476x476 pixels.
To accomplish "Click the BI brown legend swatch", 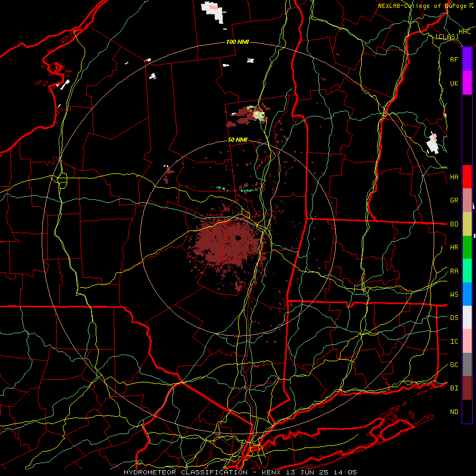I will tap(467, 388).
